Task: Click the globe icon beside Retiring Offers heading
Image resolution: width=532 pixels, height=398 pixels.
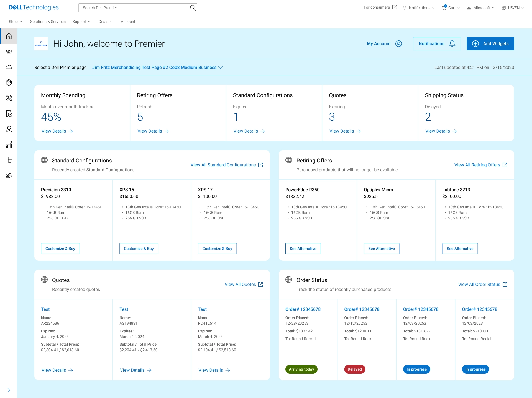Action: [x=289, y=160]
